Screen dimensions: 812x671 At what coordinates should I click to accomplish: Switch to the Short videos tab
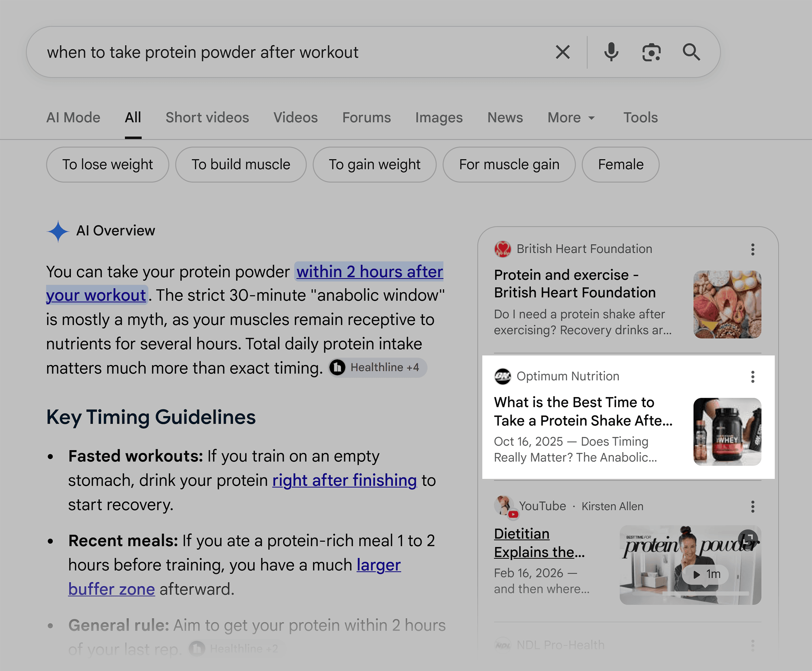tap(207, 118)
